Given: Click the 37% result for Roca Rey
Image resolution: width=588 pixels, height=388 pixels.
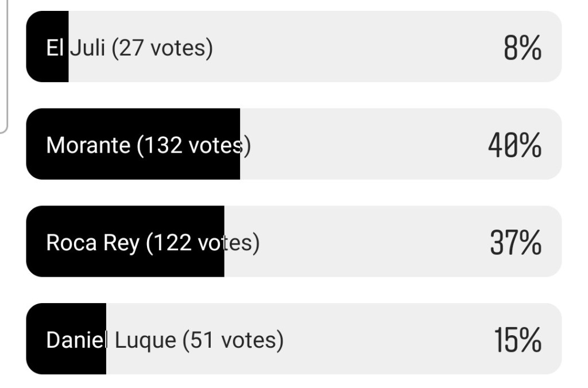Looking at the screenshot, I should [516, 243].
